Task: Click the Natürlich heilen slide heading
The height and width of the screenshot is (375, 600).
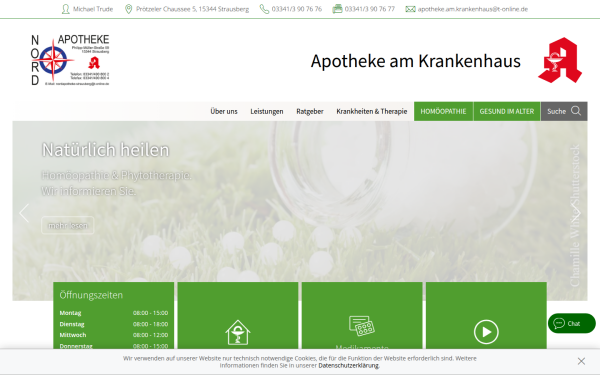Action: 105,150
